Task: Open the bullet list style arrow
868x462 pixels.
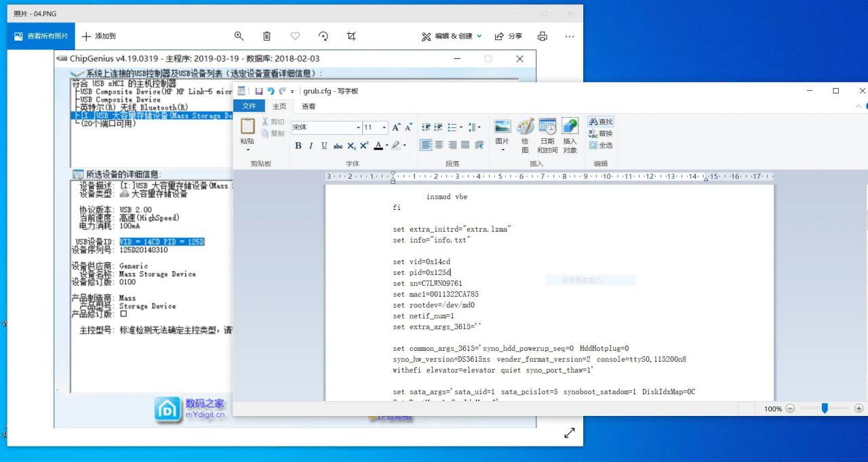Action: click(x=461, y=127)
